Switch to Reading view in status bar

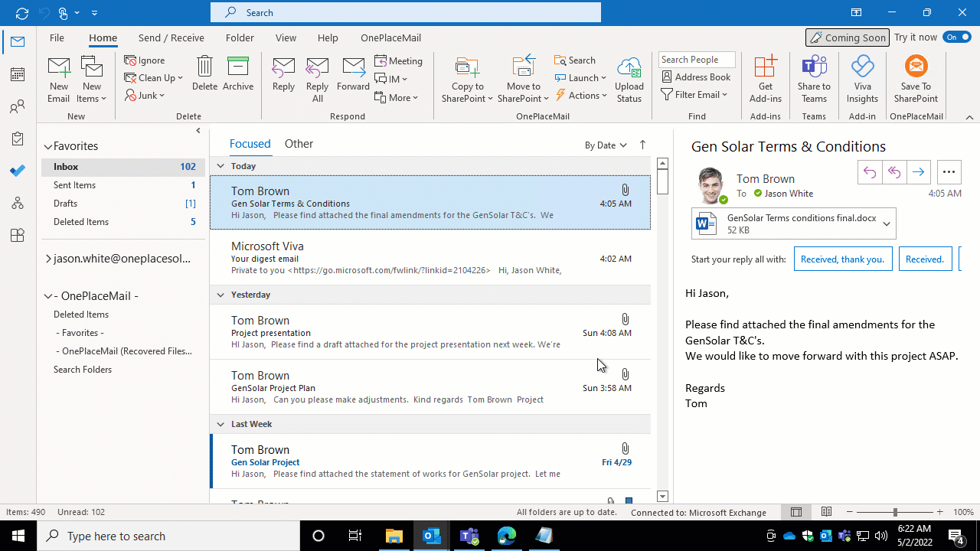[x=827, y=512]
